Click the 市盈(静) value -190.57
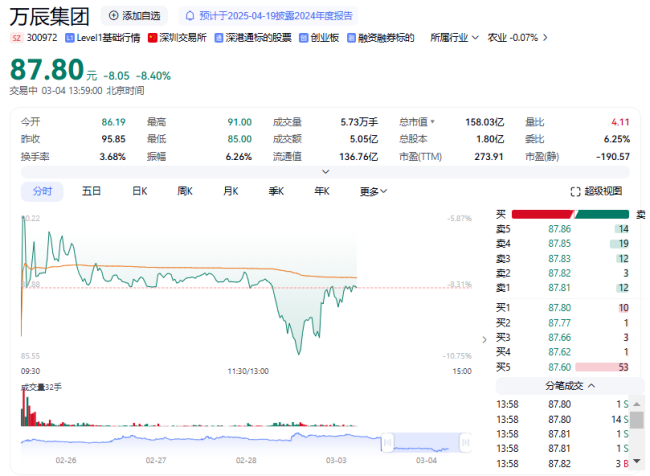 (613, 157)
